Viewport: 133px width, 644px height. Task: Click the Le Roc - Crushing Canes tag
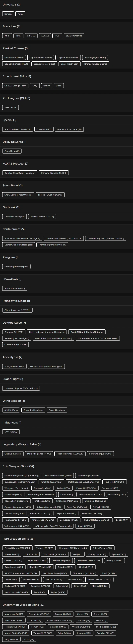click(x=50, y=195)
